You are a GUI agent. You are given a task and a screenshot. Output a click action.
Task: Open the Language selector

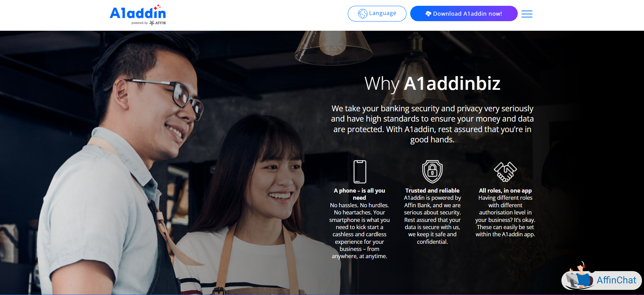tap(377, 14)
